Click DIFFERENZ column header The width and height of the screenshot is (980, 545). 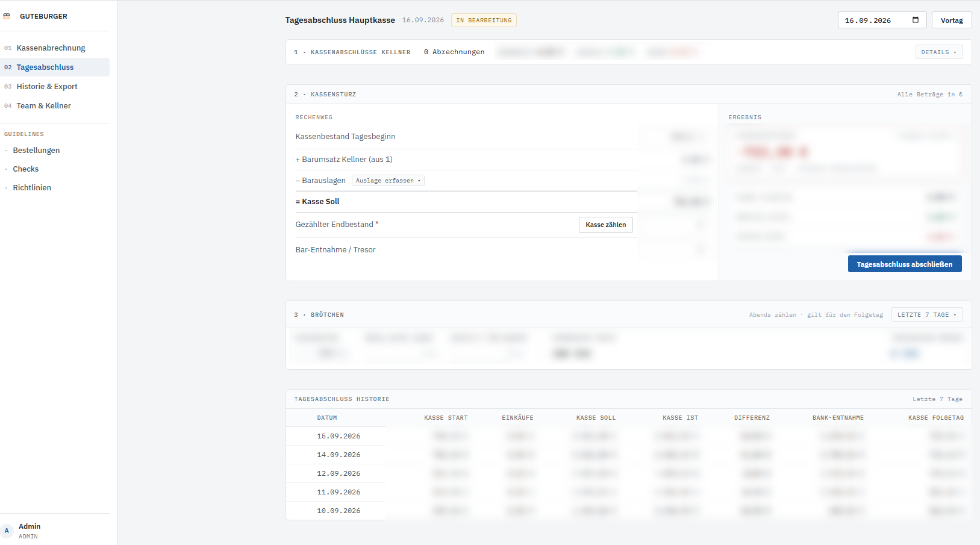[x=752, y=417]
